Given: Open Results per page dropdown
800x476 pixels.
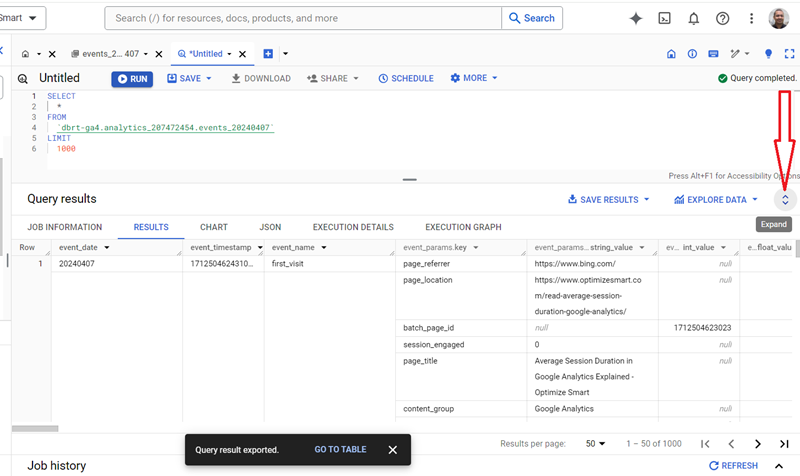Looking at the screenshot, I should point(595,443).
